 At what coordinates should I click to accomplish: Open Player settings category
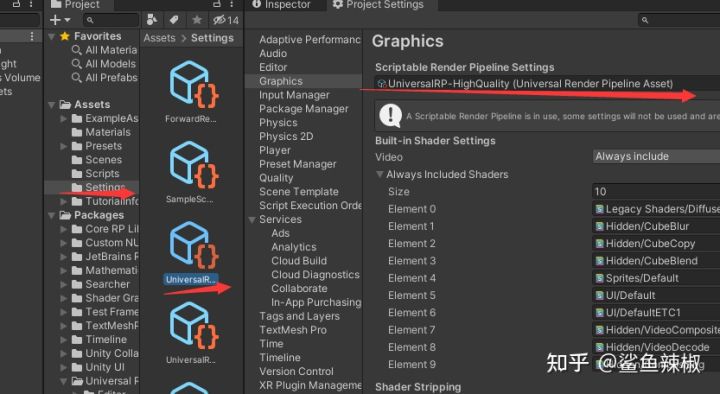(275, 150)
